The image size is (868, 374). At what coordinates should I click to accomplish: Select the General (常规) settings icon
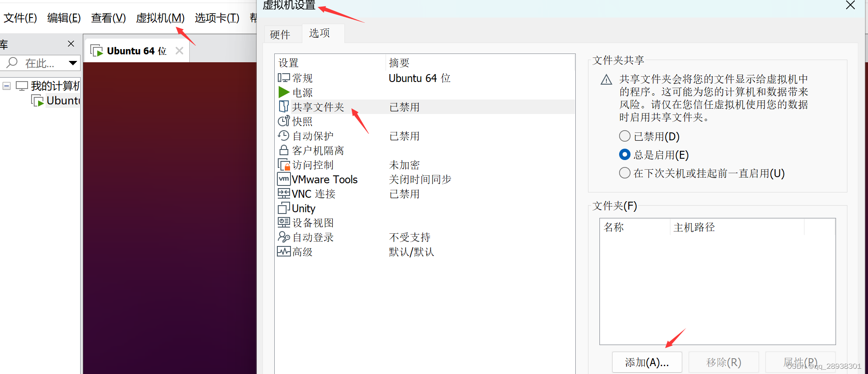point(284,78)
